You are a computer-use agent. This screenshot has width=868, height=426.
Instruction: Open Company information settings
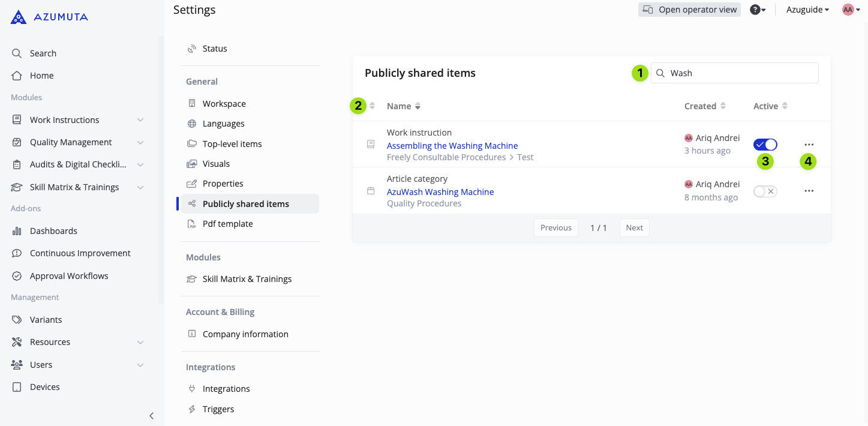[x=245, y=334]
